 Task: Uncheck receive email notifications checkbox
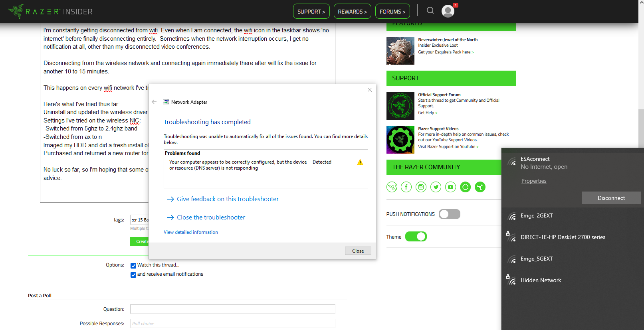click(133, 275)
